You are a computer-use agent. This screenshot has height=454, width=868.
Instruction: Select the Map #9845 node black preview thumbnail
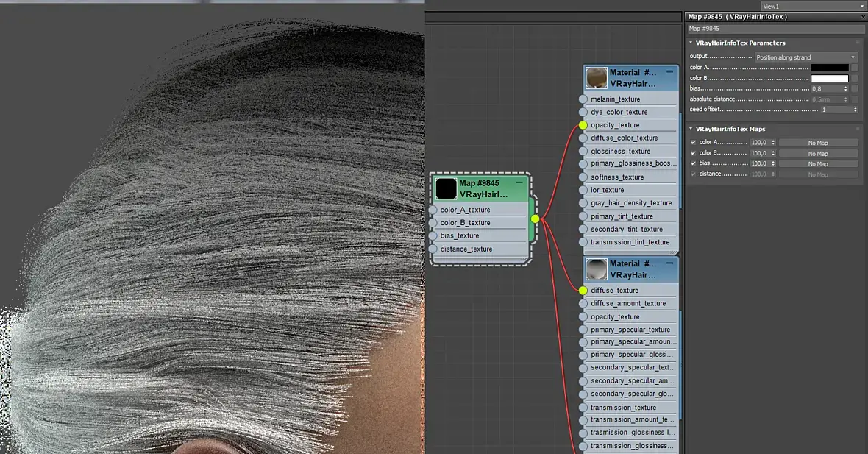pyautogui.click(x=446, y=188)
